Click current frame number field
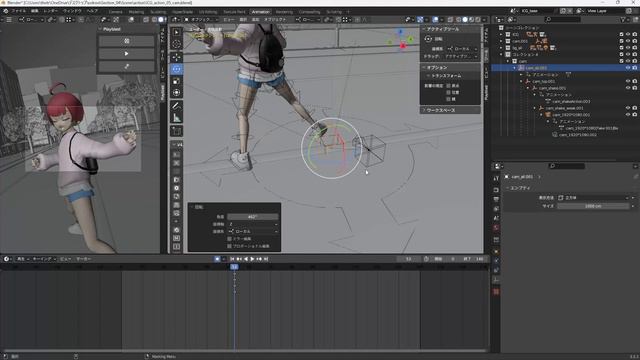The height and width of the screenshot is (360, 640). click(x=409, y=259)
